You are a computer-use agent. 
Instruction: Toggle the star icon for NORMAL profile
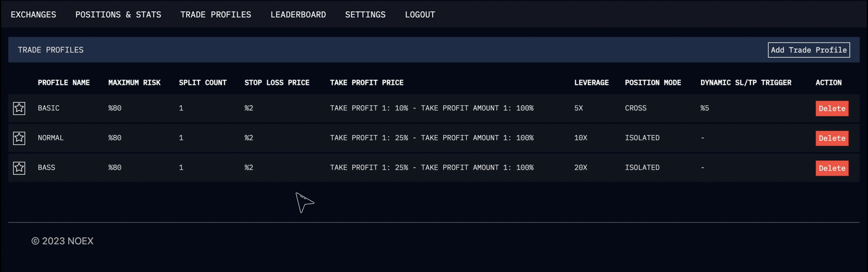pyautogui.click(x=19, y=138)
